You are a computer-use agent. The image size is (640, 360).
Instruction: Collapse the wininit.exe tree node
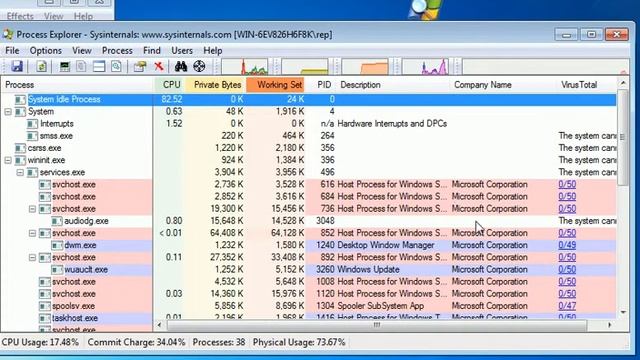pyautogui.click(x=8, y=160)
